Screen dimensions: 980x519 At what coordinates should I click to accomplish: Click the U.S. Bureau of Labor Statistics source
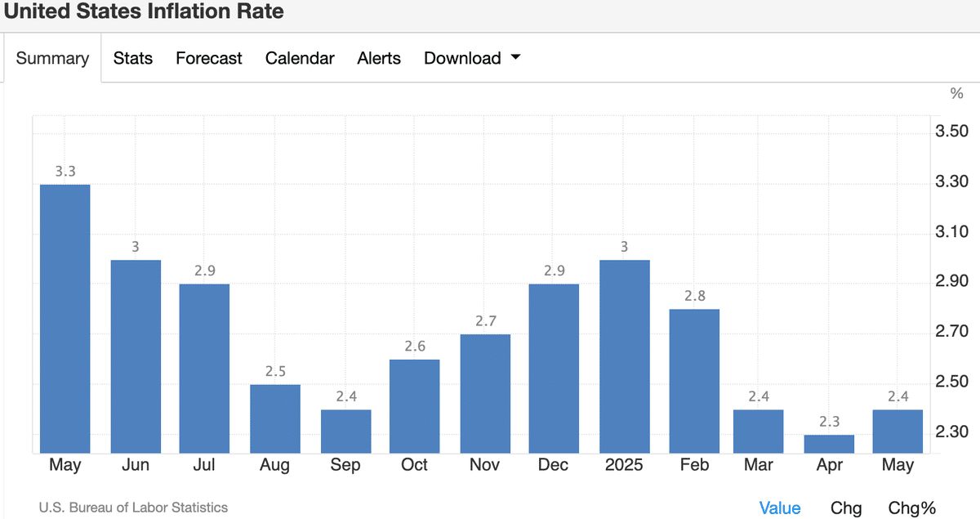click(x=133, y=508)
